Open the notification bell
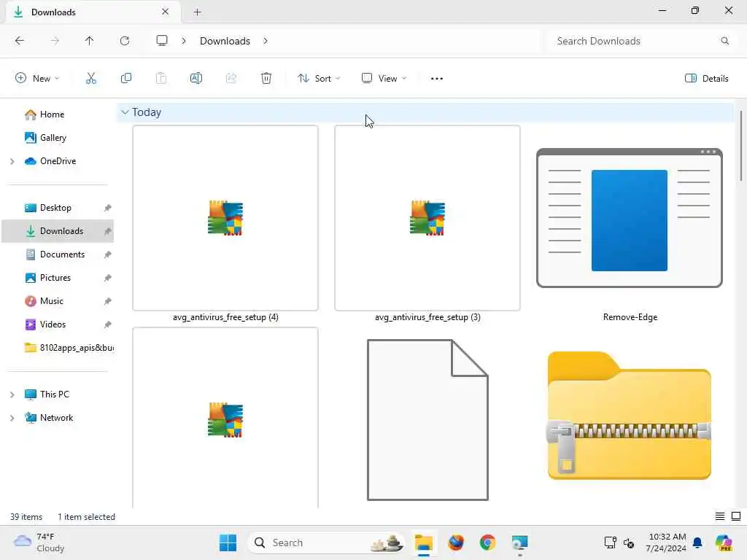Image resolution: width=747 pixels, height=560 pixels. pos(697,542)
